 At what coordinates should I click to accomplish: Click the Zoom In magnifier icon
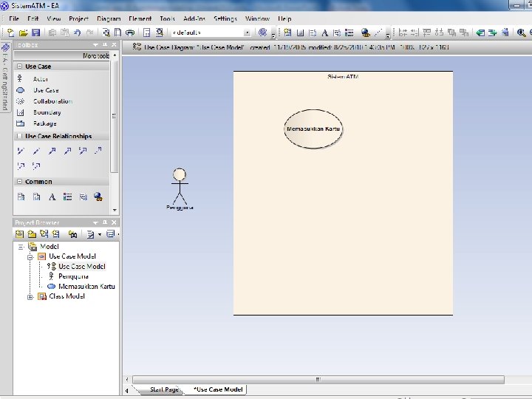(521, 33)
